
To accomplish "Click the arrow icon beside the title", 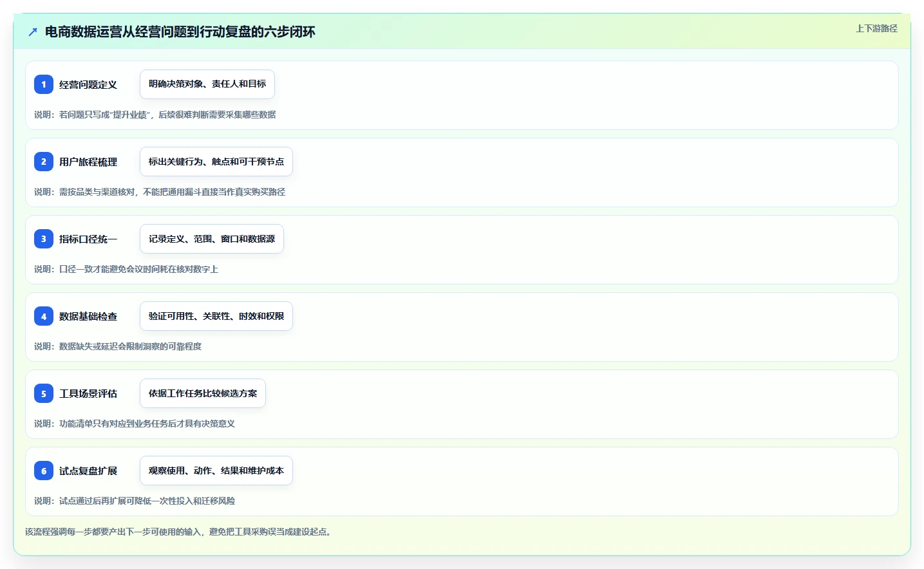I will tap(33, 32).
